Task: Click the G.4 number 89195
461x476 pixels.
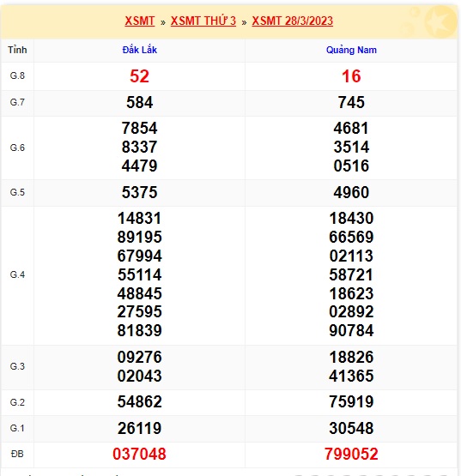Action: pos(139,237)
